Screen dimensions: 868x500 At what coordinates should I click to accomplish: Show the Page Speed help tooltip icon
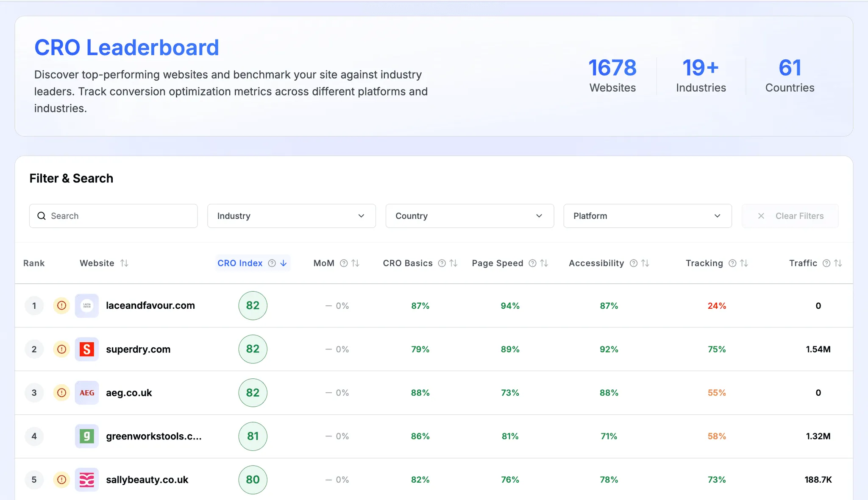click(532, 263)
